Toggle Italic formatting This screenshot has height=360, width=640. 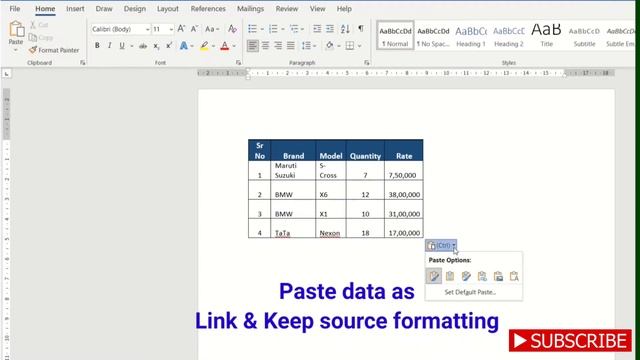point(109,46)
